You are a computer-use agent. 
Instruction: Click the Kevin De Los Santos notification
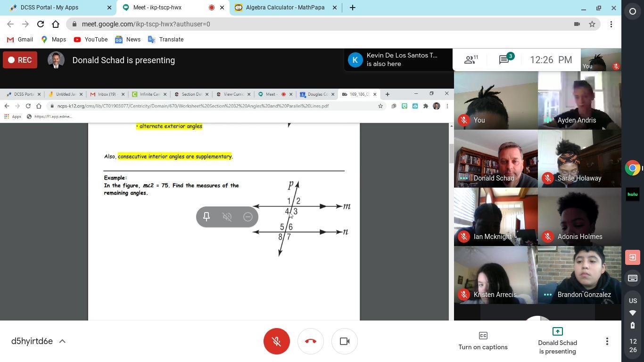(398, 60)
